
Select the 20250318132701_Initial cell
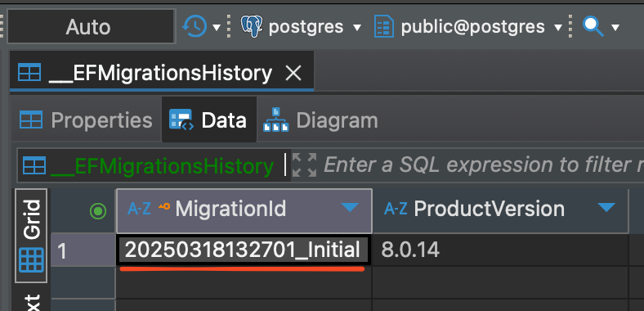[x=244, y=250]
